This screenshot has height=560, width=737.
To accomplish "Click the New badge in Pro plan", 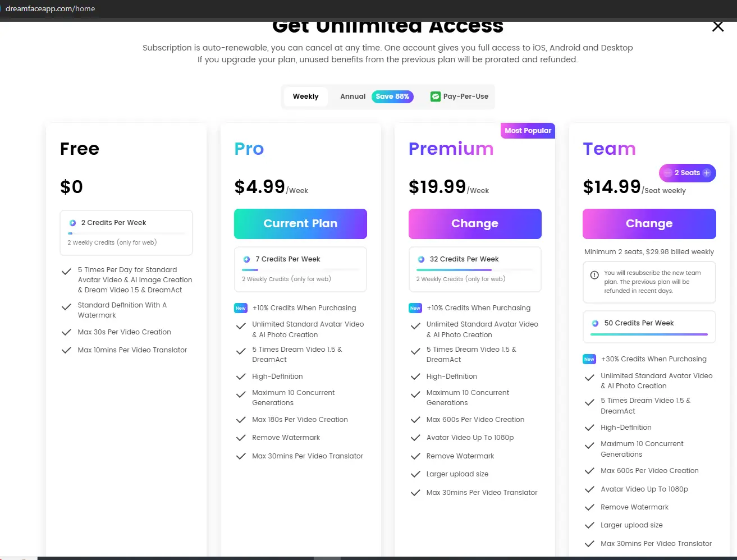I will pyautogui.click(x=240, y=308).
